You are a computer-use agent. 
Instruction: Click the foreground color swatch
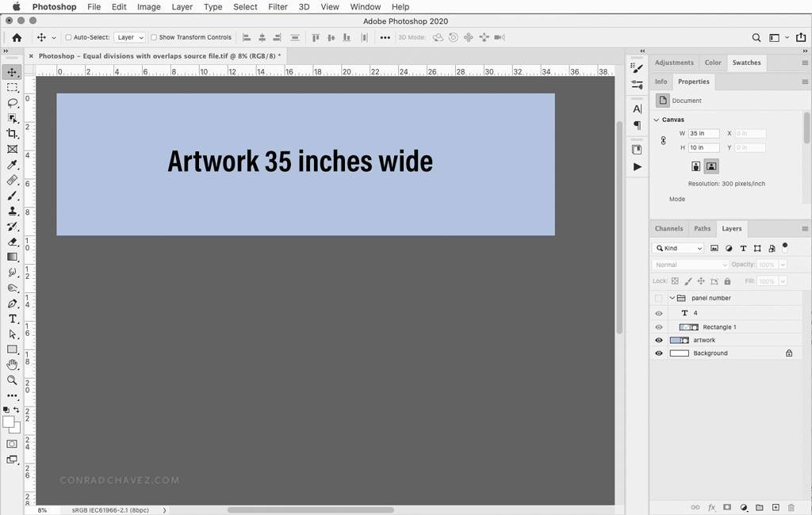(8, 422)
